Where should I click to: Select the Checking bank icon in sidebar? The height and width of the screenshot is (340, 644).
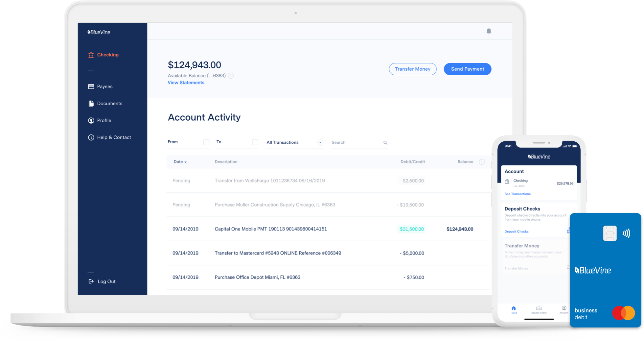click(x=91, y=55)
